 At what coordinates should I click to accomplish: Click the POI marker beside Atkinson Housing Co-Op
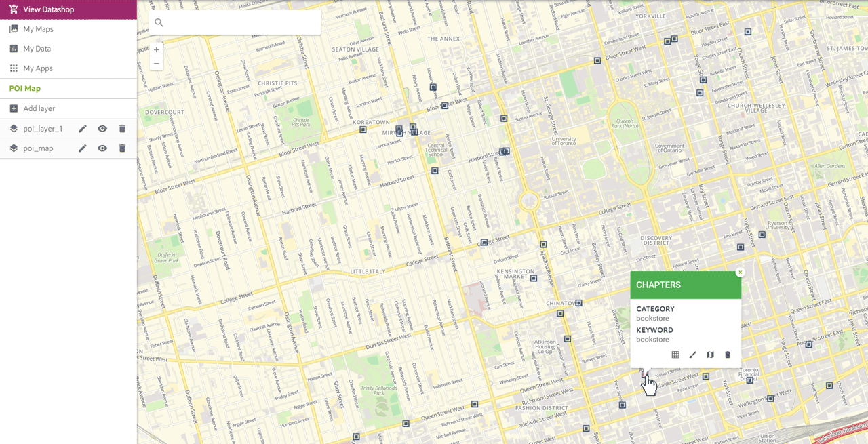pos(568,339)
